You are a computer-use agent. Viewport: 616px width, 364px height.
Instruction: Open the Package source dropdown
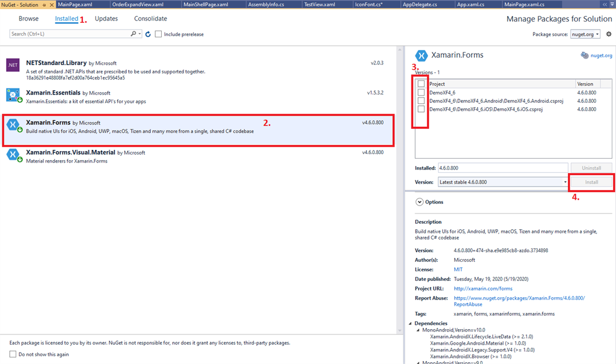pyautogui.click(x=584, y=34)
